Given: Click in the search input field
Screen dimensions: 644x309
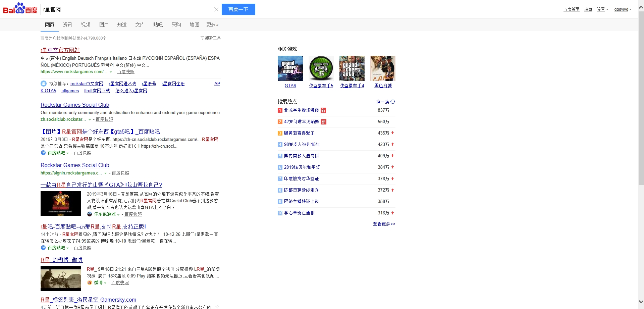Looking at the screenshot, I should (x=127, y=9).
